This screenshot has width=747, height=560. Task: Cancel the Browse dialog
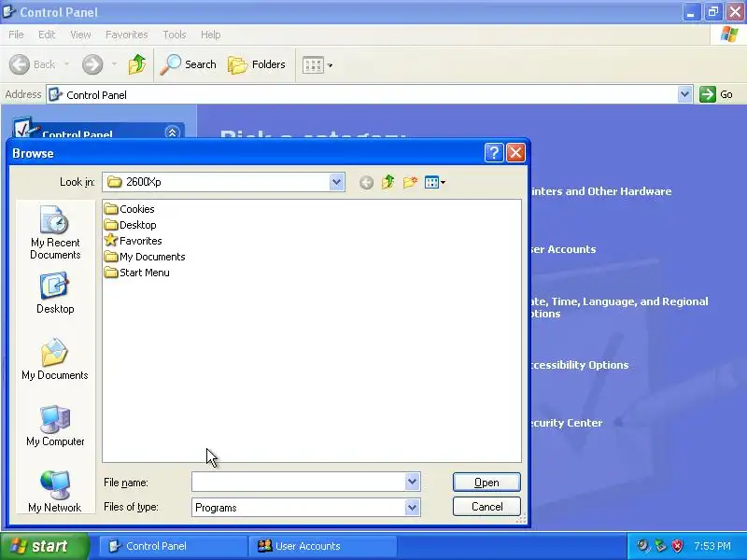pyautogui.click(x=486, y=506)
